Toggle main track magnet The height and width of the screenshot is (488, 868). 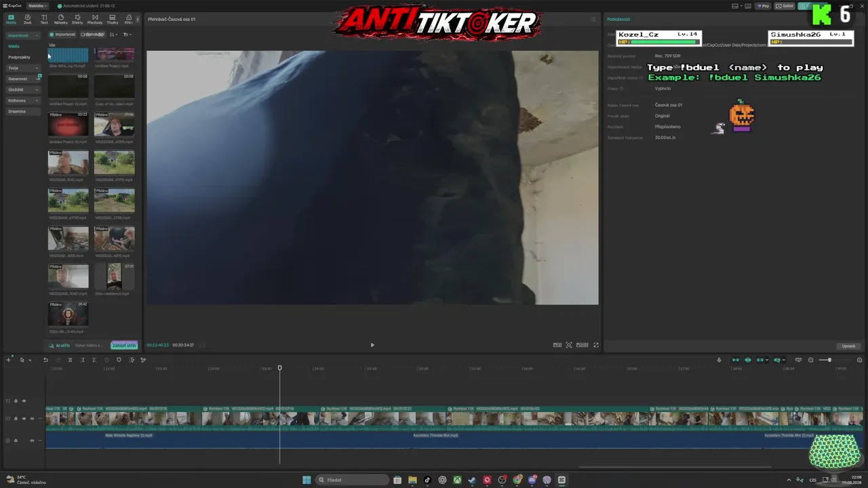pos(736,360)
